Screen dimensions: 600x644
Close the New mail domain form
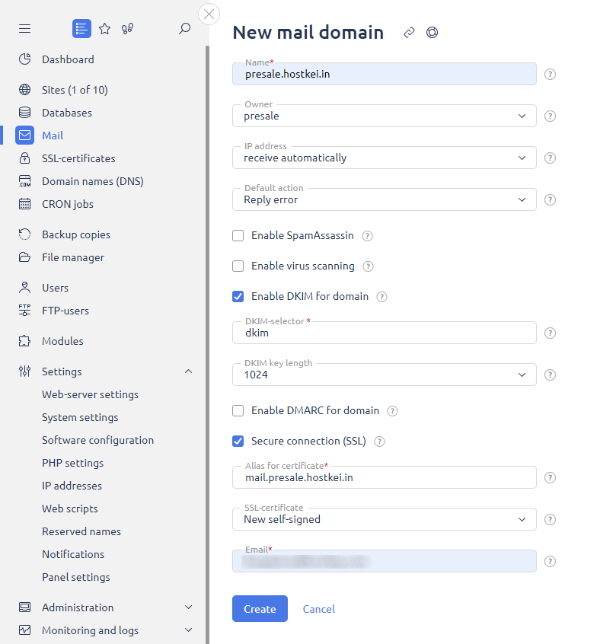tap(208, 14)
